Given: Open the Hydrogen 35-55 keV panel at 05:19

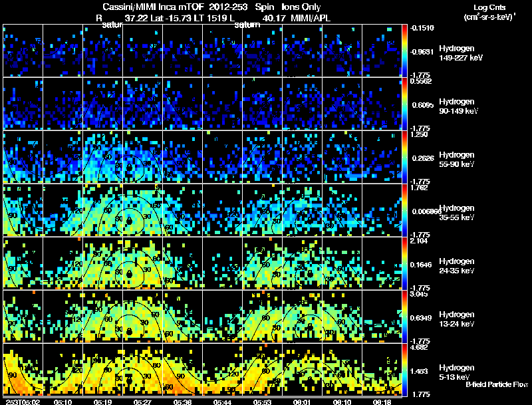Looking at the screenshot, I should [102, 210].
